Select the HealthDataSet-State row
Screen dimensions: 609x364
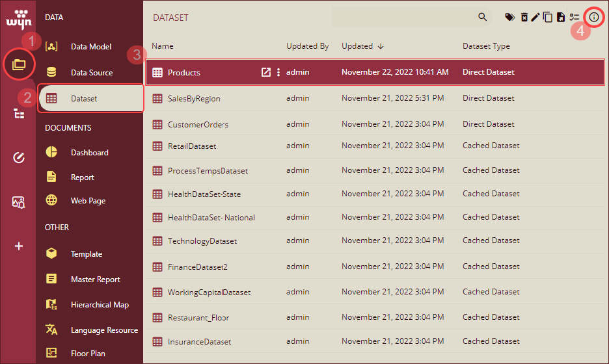375,194
